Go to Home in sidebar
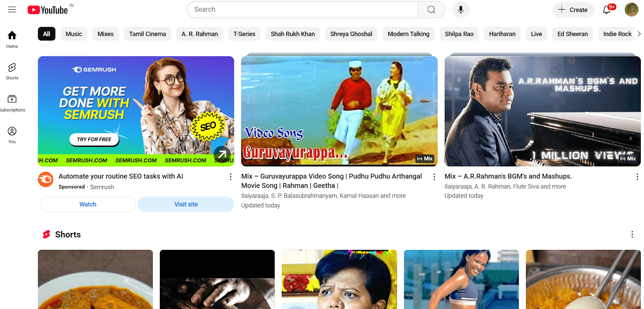 click(x=12, y=39)
